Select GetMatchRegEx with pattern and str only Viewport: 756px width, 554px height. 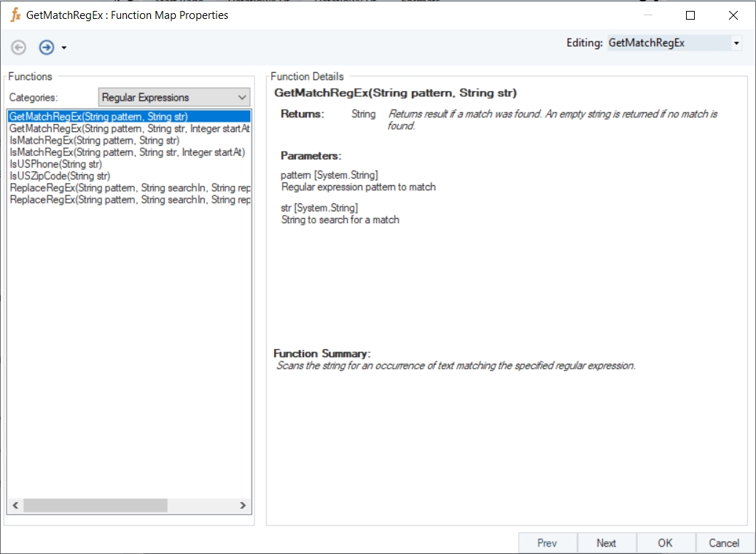click(98, 117)
